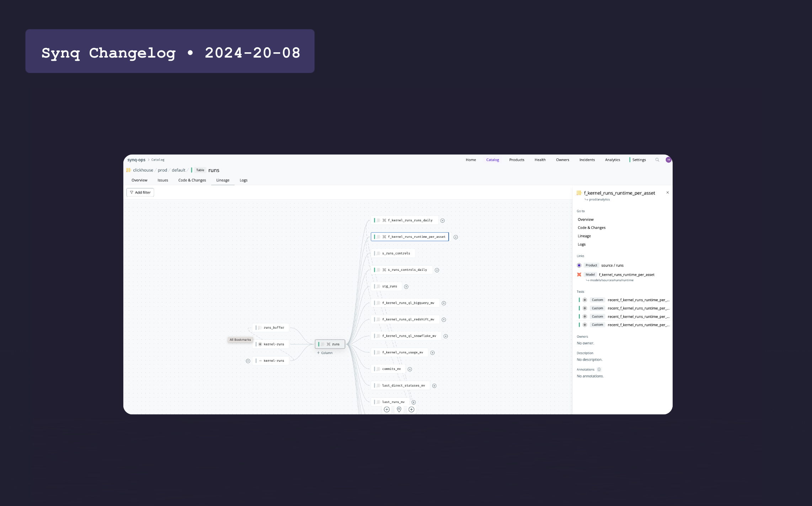The image size is (812, 506).
Task: Select the location pin icon at canvas bottom
Action: tap(399, 409)
